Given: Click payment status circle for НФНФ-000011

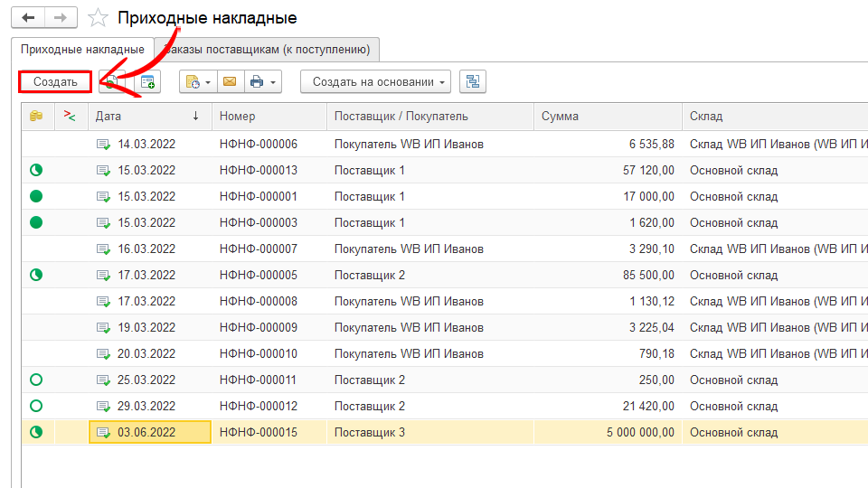Looking at the screenshot, I should click(36, 380).
